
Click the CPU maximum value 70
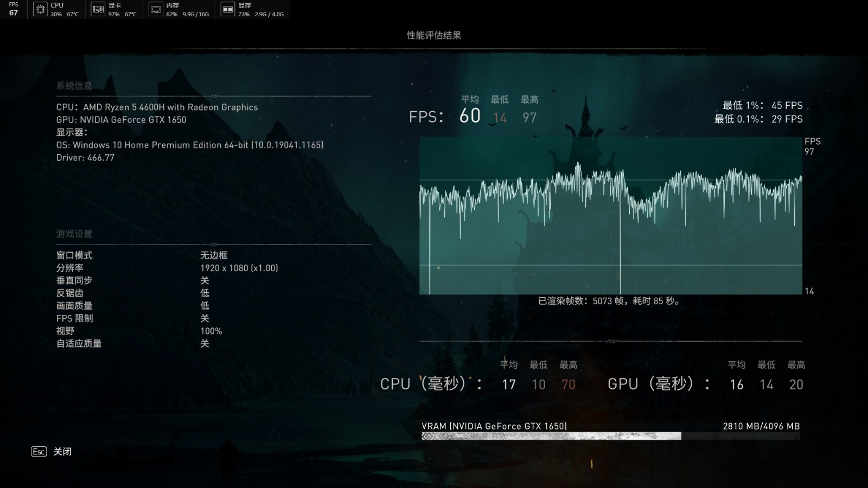coord(568,384)
